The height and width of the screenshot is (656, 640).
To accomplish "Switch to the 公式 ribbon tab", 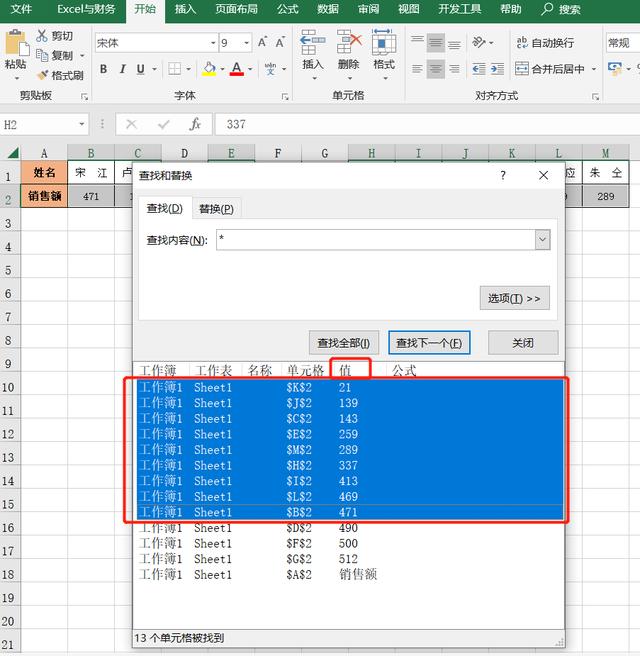I will [287, 9].
